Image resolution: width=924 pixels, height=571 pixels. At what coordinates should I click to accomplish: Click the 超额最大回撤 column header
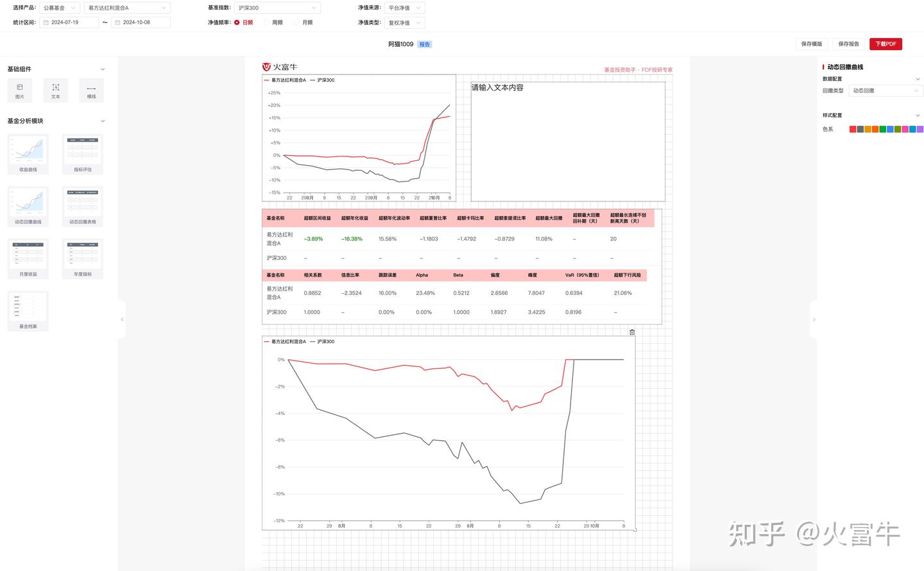549,218
